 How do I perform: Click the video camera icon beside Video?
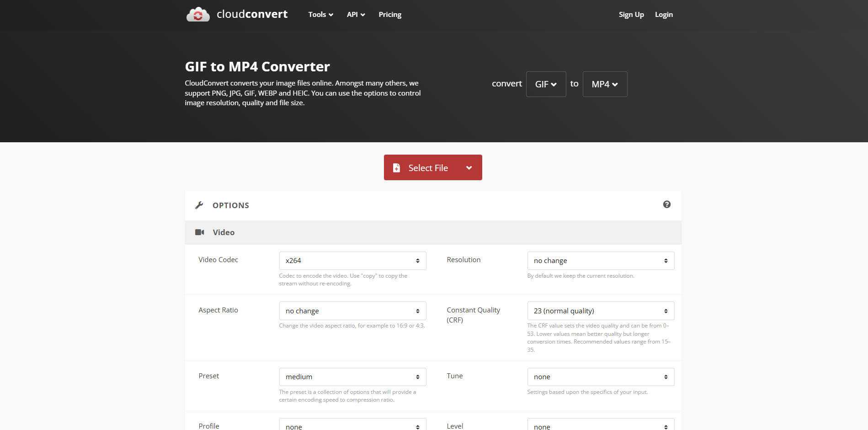coord(200,232)
